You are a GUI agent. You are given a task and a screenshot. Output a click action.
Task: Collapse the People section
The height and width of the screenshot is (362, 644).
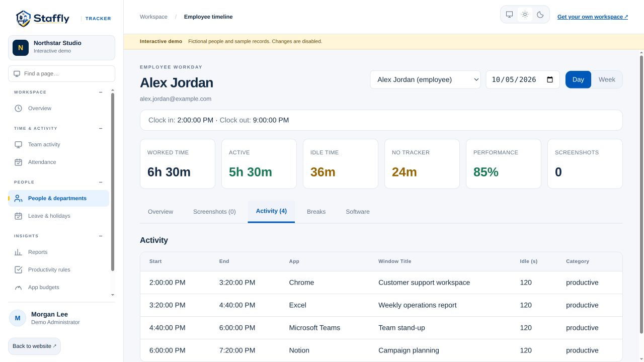click(x=101, y=182)
